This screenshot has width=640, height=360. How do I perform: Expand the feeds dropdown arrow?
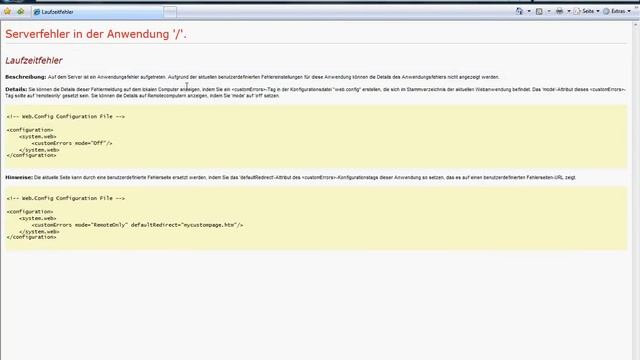tap(549, 11)
